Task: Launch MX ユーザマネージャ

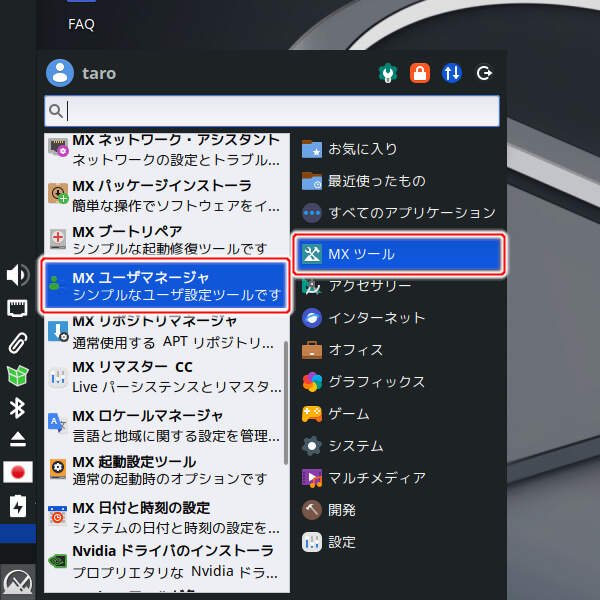Action: tap(165, 285)
